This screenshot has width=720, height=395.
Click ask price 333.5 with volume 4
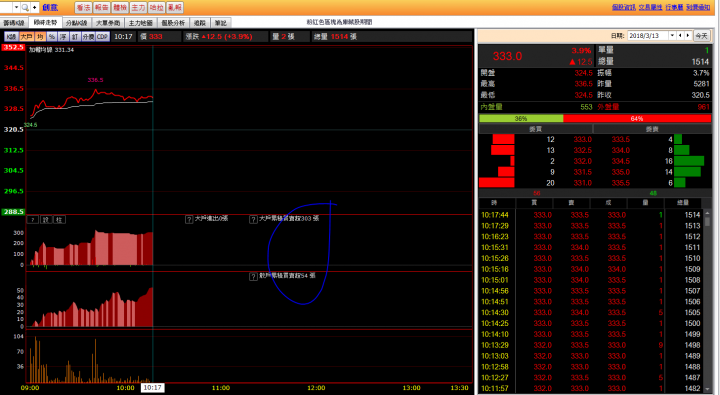tap(620, 139)
